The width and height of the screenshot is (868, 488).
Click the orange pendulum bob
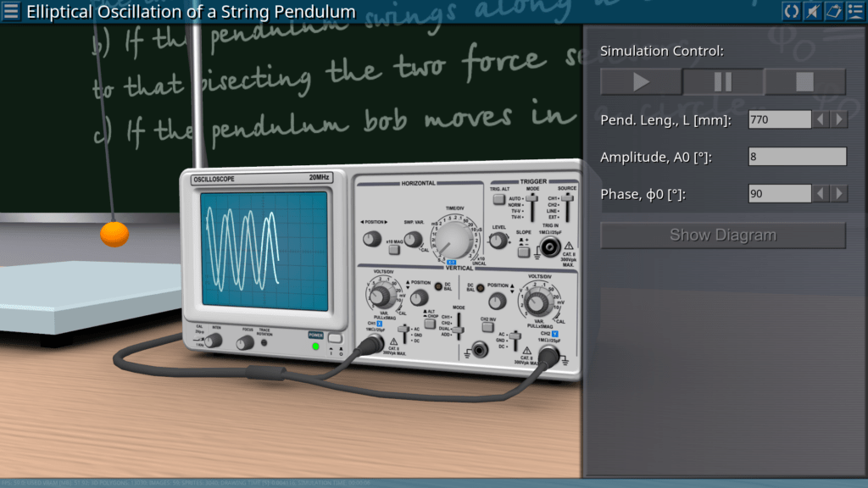[x=114, y=234]
